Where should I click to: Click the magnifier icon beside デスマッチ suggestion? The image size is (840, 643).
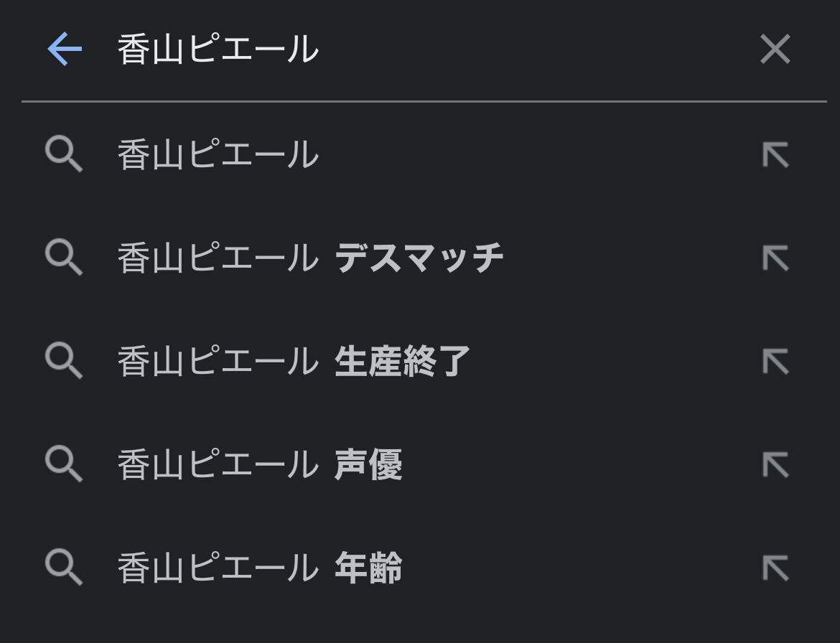(x=64, y=258)
